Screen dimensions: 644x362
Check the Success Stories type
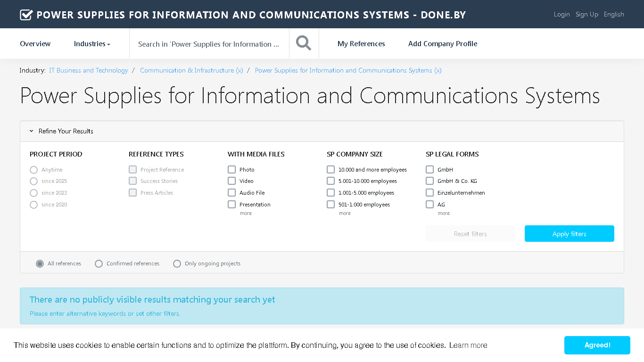click(132, 181)
